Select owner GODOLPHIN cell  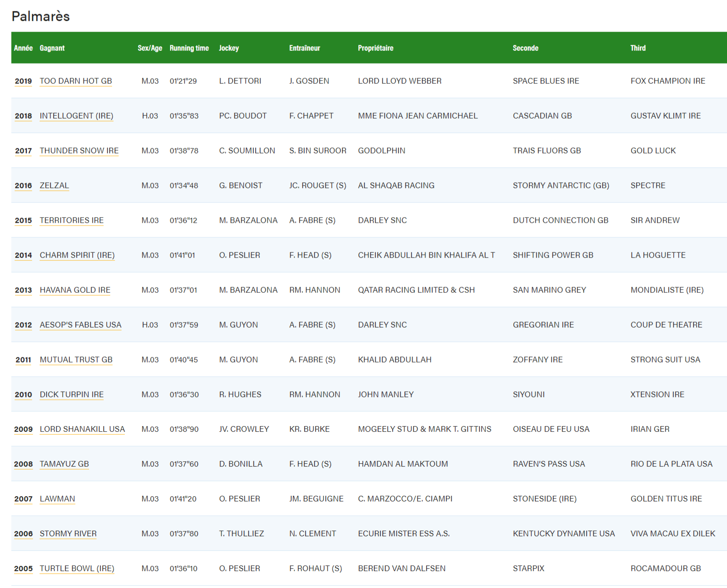pos(382,151)
